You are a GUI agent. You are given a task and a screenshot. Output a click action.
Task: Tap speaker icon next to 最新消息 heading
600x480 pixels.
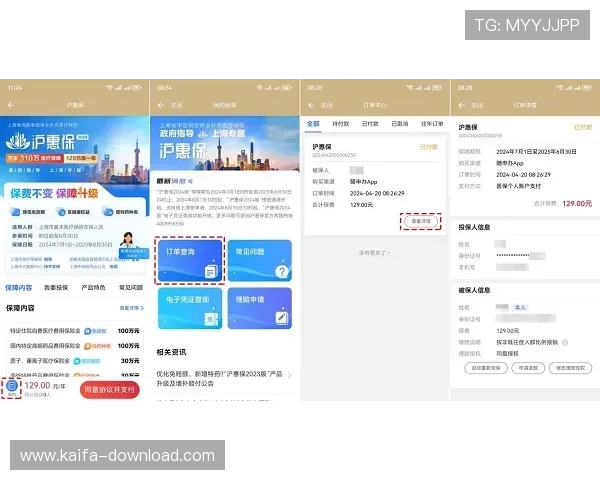[x=191, y=181]
